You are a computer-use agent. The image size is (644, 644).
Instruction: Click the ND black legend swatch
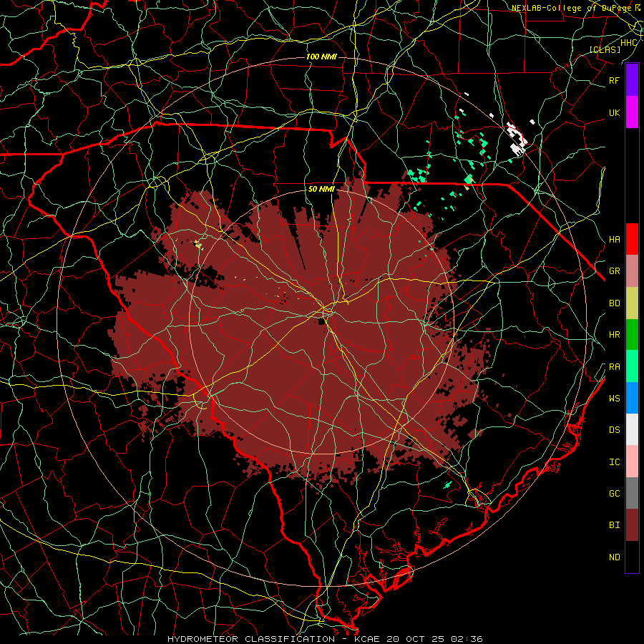coord(632,557)
